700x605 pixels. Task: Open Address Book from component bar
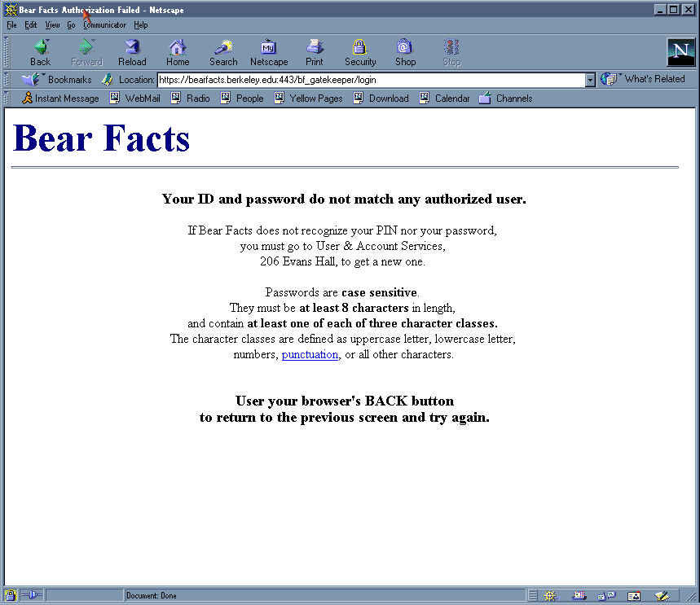point(633,595)
